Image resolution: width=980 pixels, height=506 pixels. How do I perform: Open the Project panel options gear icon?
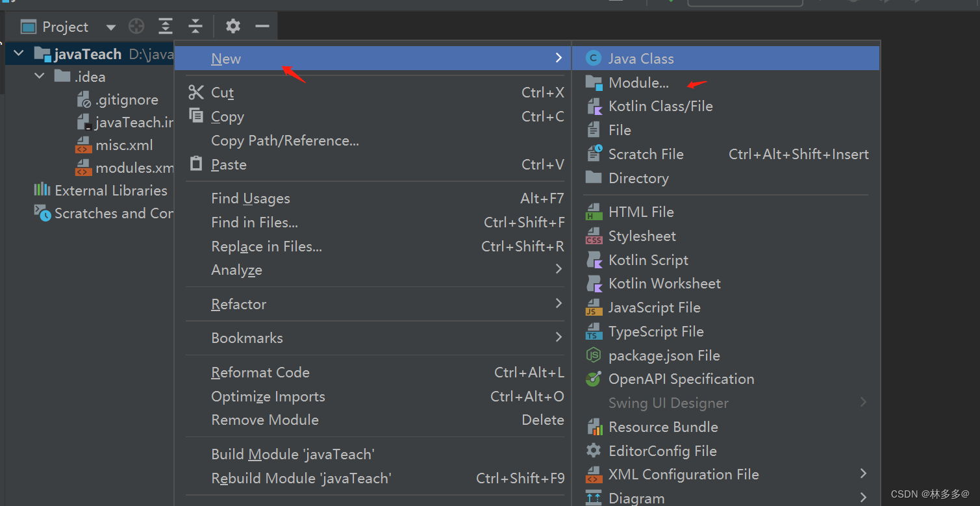point(232,26)
